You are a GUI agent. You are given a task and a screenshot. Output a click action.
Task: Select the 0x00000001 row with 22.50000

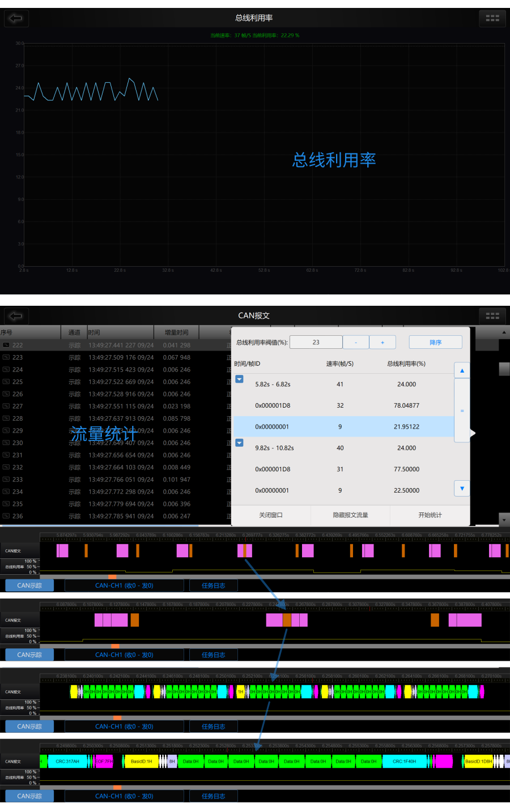pyautogui.click(x=343, y=490)
